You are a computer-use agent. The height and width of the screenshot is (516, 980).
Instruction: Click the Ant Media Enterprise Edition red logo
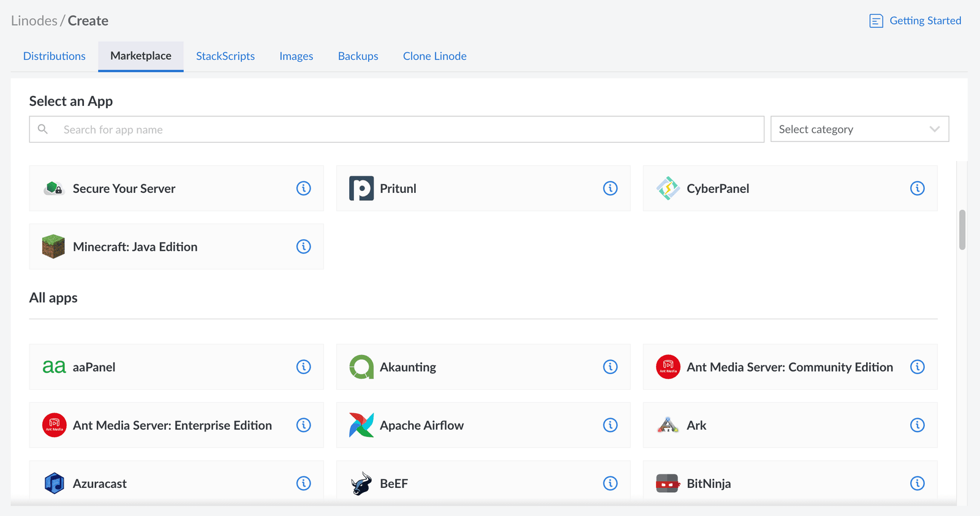pyautogui.click(x=54, y=425)
